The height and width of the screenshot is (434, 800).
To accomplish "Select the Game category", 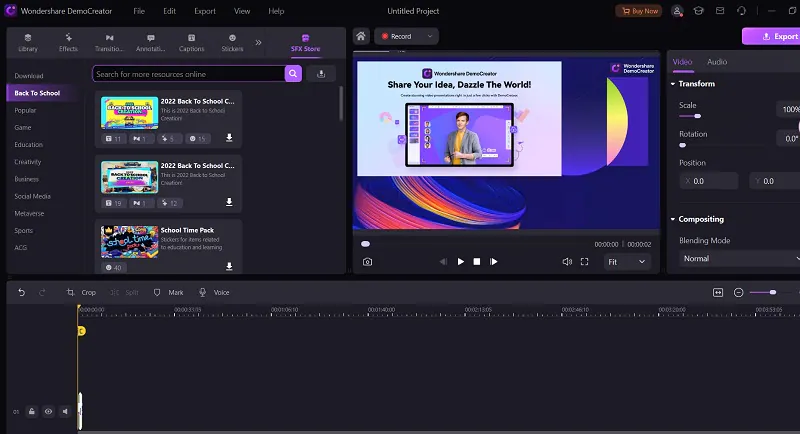I will pyautogui.click(x=22, y=127).
